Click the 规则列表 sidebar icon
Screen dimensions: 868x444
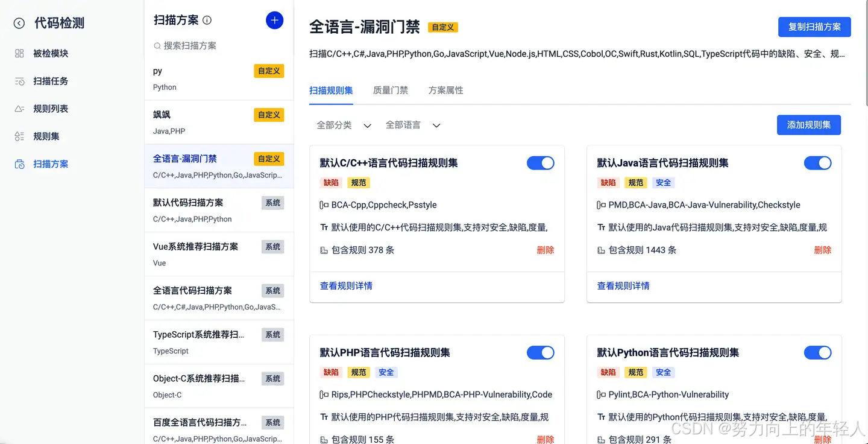pos(19,109)
